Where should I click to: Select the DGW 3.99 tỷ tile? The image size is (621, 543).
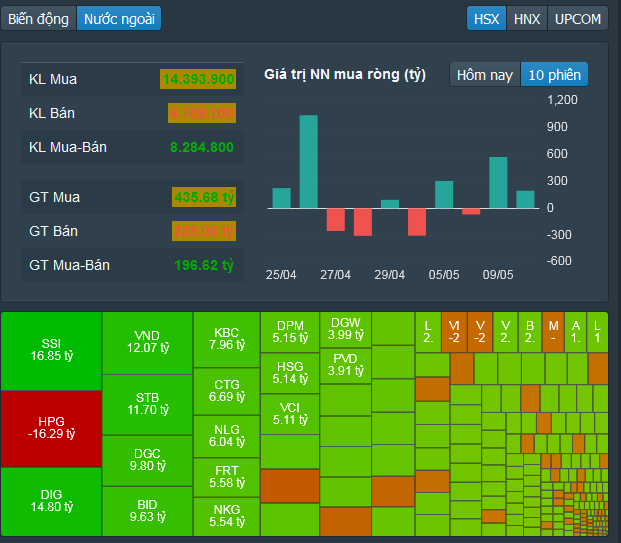click(x=345, y=330)
